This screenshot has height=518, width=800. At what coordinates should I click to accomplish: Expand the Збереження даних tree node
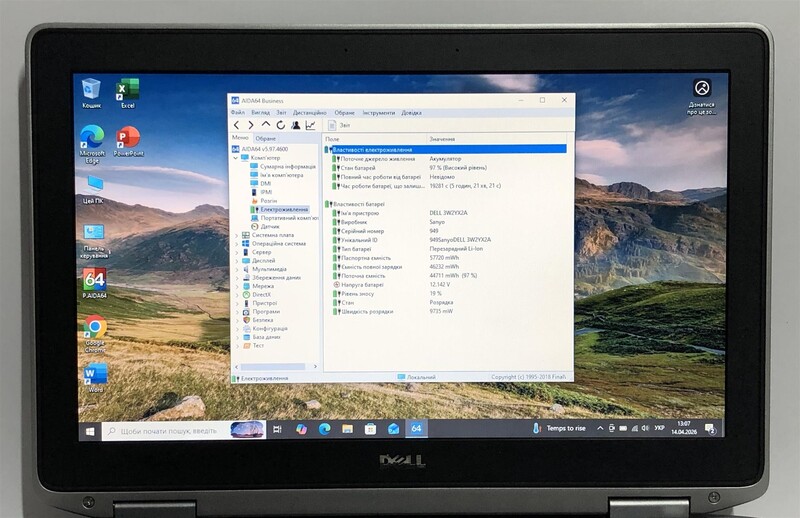tap(236, 278)
